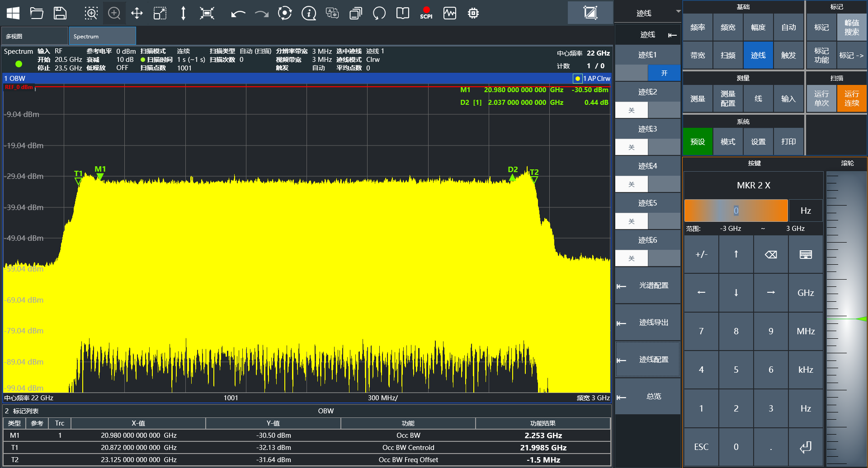Click the 峰值搜索 peak search button
Viewport: 868px width, 468px height.
[x=852, y=28]
